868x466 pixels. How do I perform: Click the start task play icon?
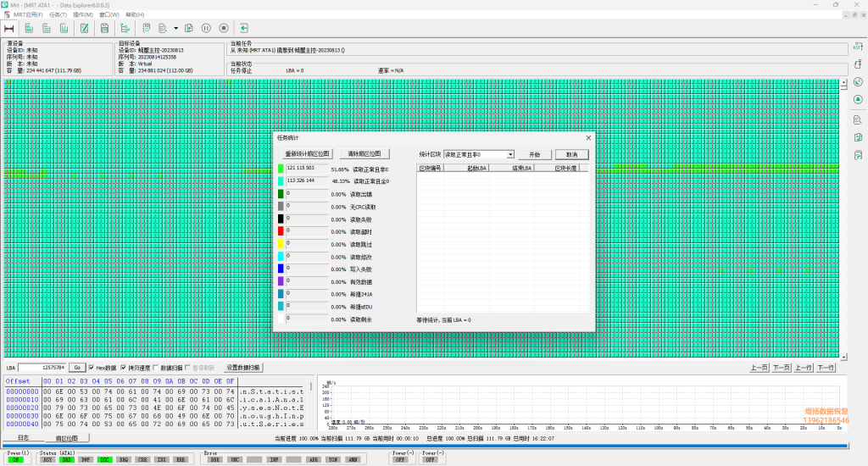pos(189,28)
